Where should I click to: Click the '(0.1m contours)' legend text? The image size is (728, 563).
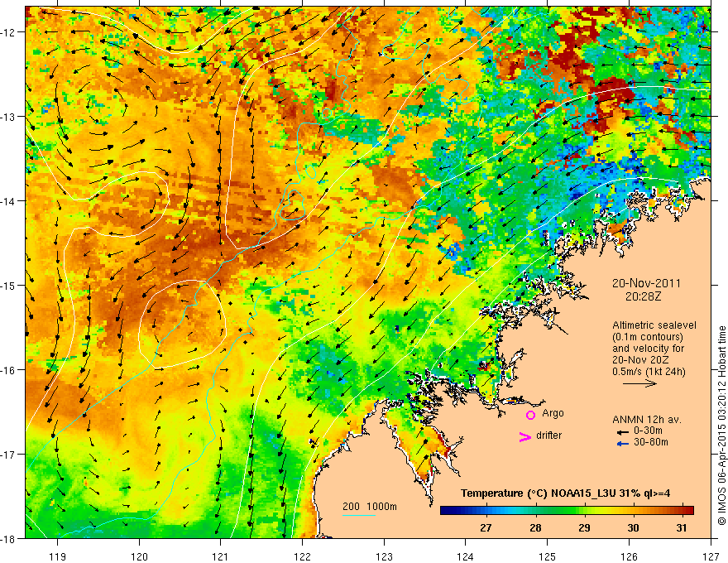[x=648, y=337]
